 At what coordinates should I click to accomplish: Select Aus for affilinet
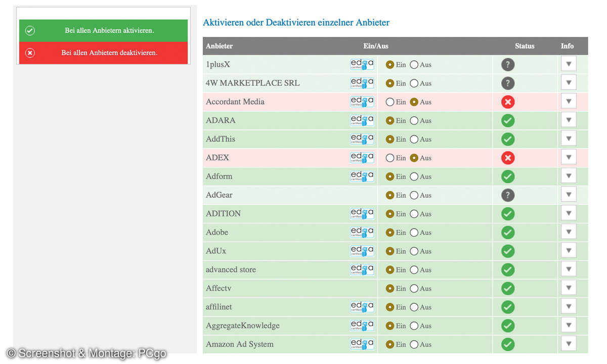click(414, 307)
